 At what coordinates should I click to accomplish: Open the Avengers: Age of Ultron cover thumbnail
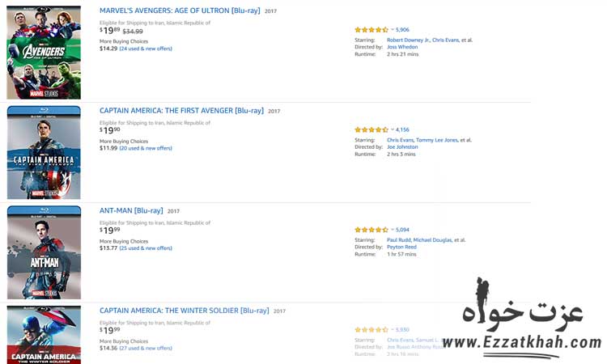coord(44,53)
